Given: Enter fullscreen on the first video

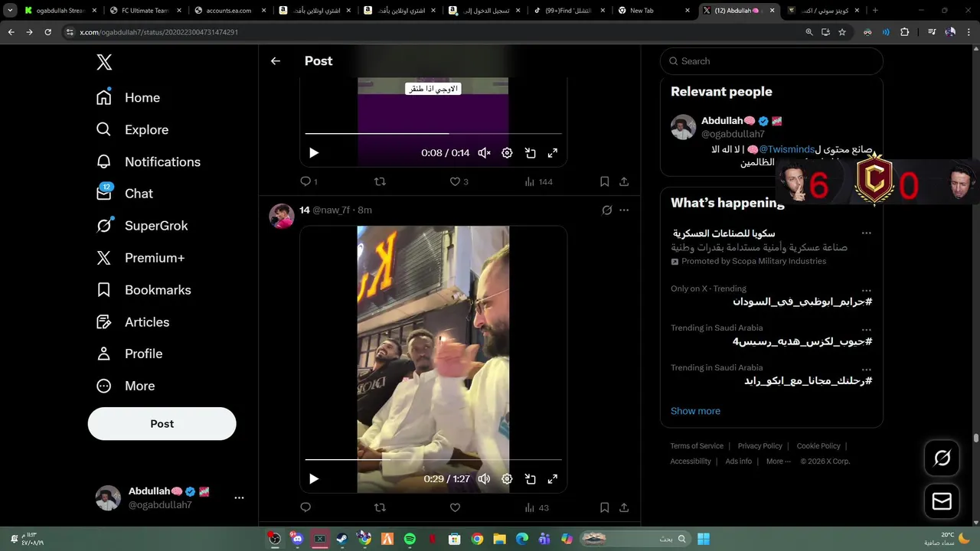Looking at the screenshot, I should coord(553,153).
